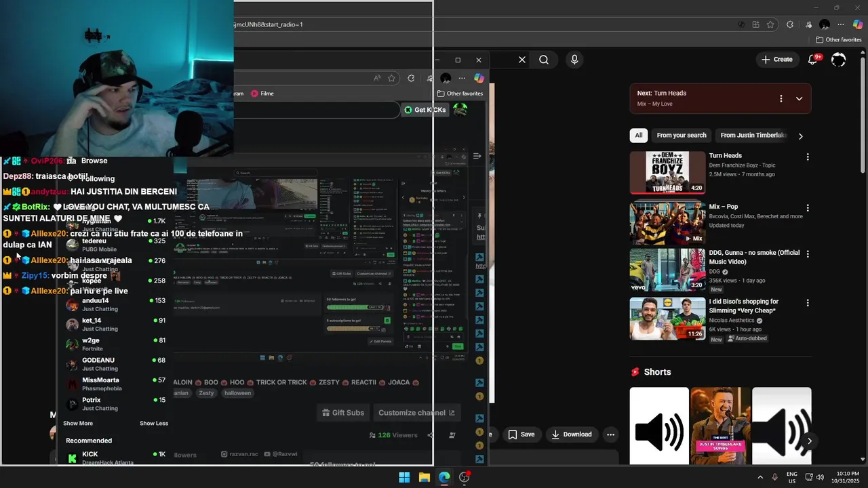Show more filter chips with right arrow
868x488 pixels.
pos(801,136)
